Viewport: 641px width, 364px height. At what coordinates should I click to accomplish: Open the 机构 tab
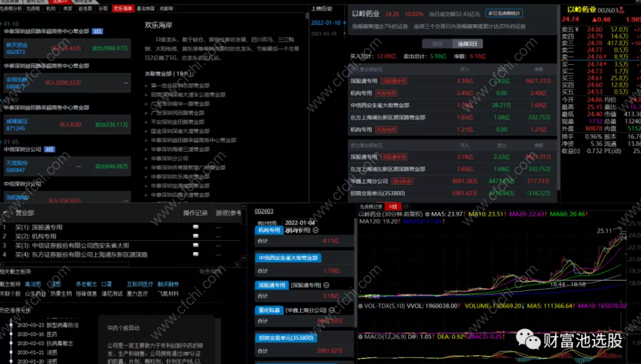point(51,8)
